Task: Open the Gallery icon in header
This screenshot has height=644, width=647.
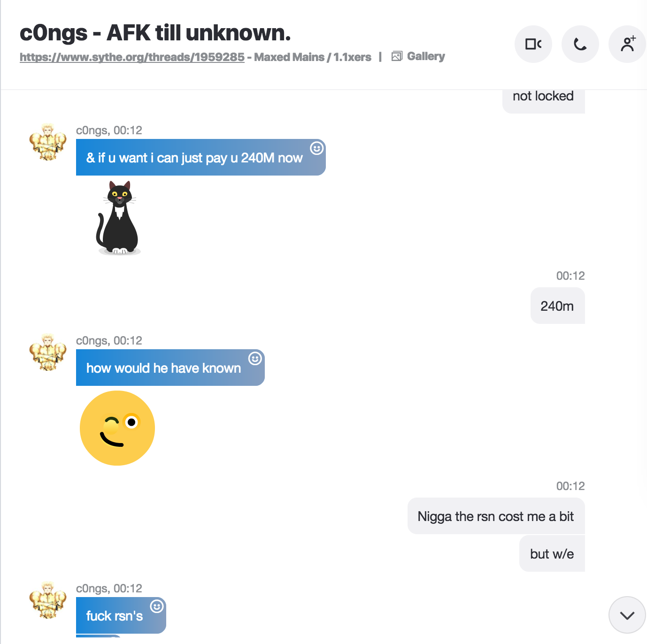Action: click(x=397, y=56)
